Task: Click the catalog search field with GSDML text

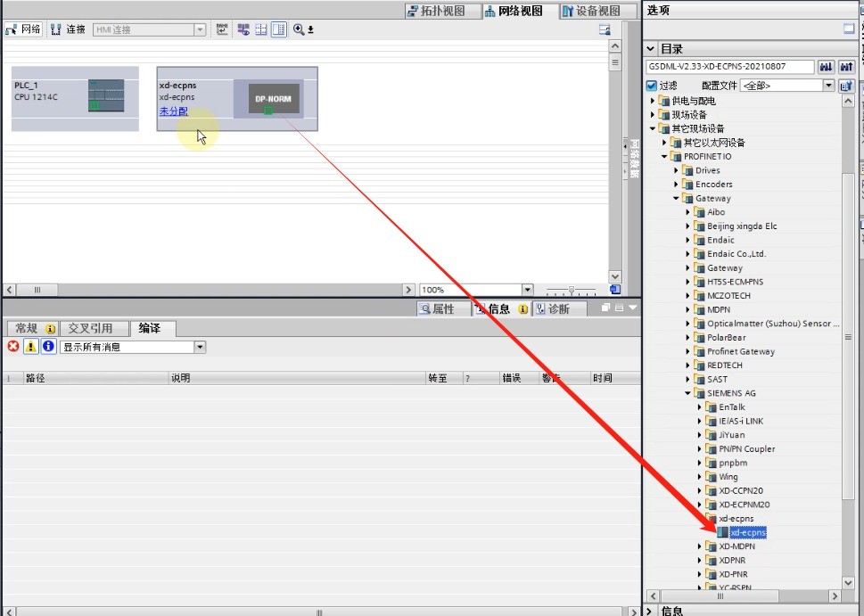Action: [x=729, y=67]
